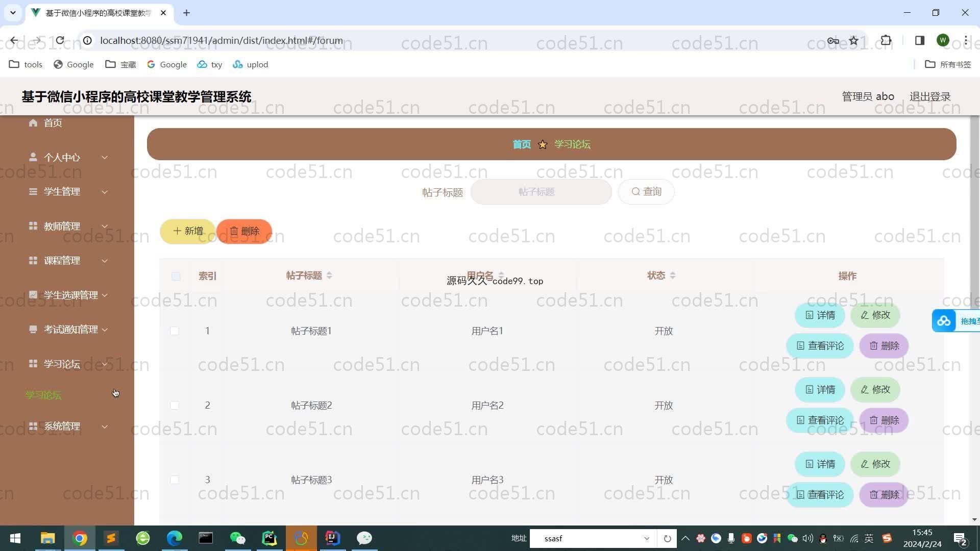Open 详情 for 帖子标题1

[820, 315]
